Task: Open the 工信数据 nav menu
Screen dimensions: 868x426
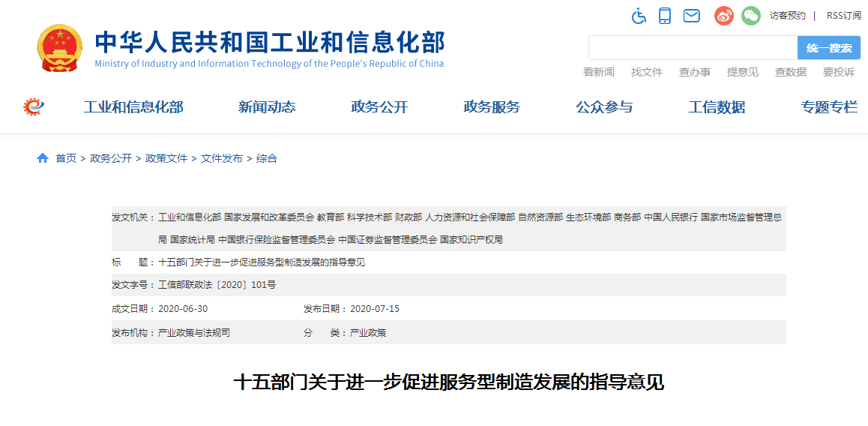Action: tap(717, 107)
